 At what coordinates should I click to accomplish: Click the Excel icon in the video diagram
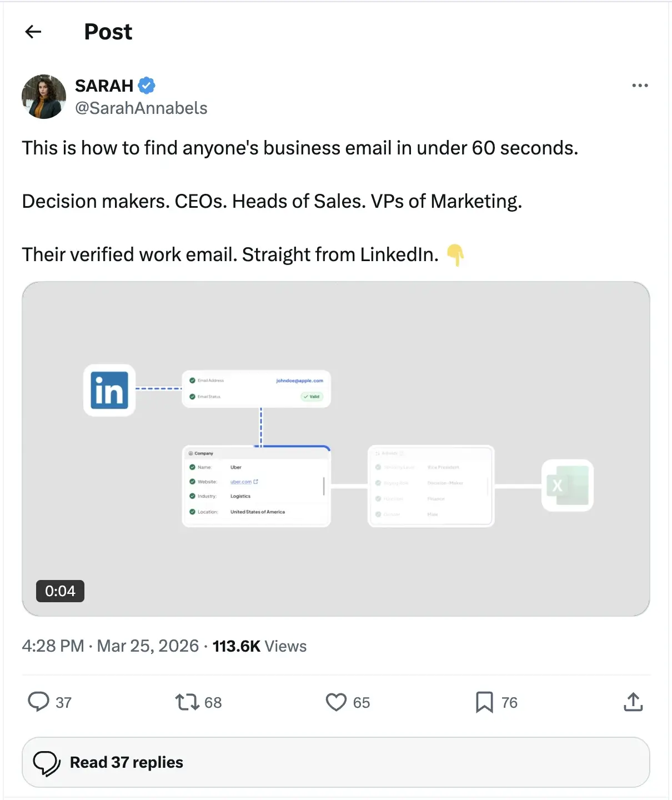[x=567, y=486]
